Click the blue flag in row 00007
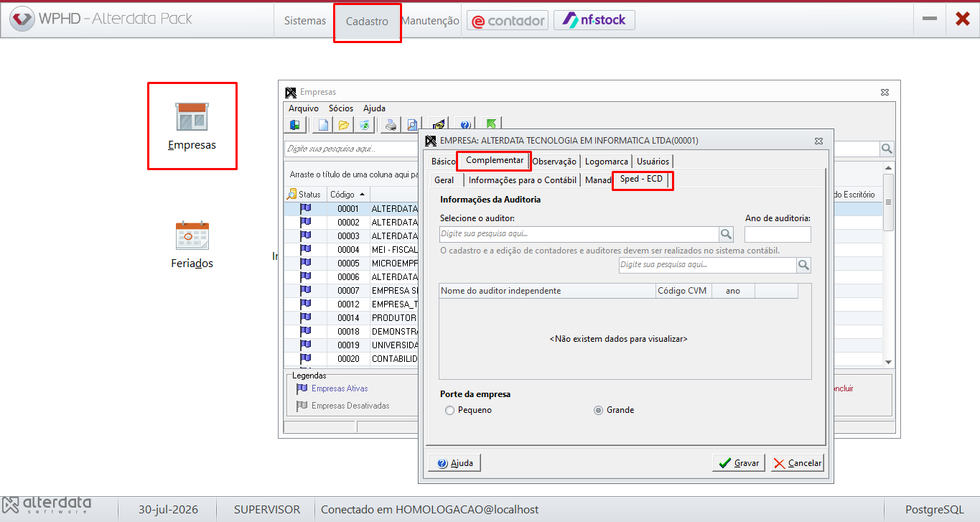Screen dimensions: 980x522 tap(305, 290)
